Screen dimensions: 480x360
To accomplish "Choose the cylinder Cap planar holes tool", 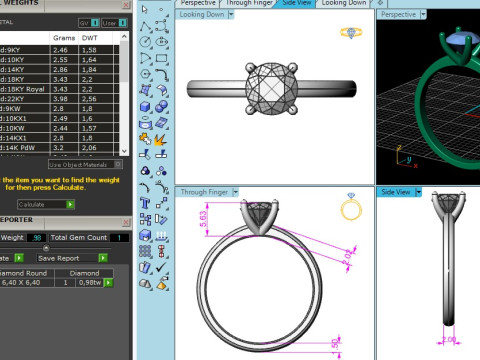I will (145, 123).
